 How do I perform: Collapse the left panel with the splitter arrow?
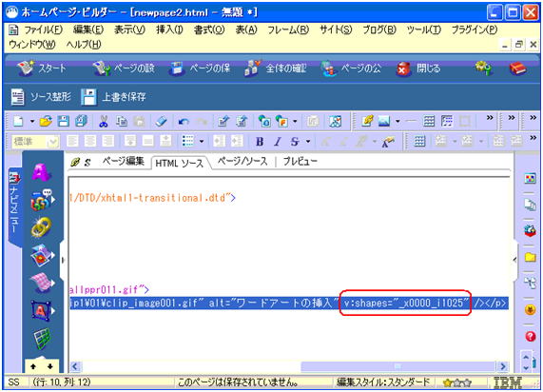click(x=63, y=260)
